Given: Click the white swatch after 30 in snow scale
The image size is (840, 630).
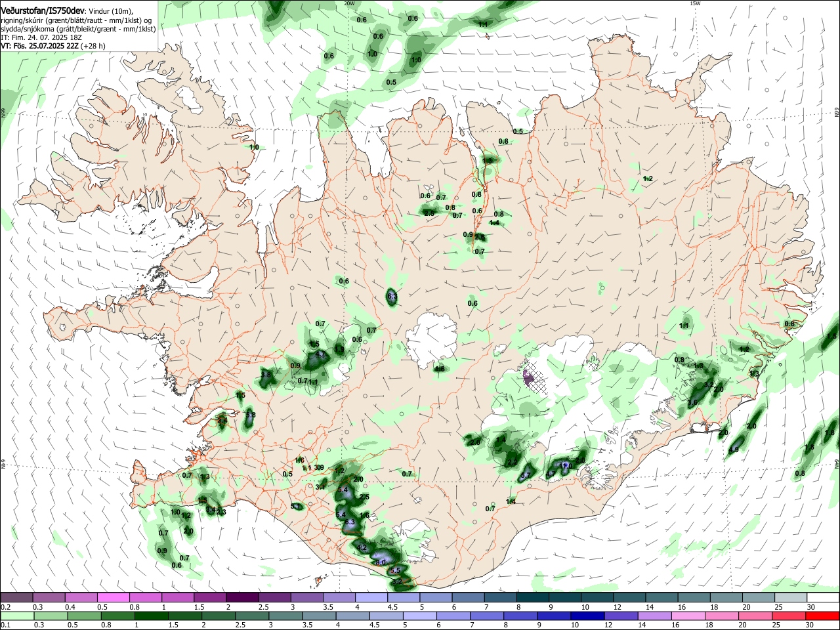Looking at the screenshot, I should coord(823,597).
